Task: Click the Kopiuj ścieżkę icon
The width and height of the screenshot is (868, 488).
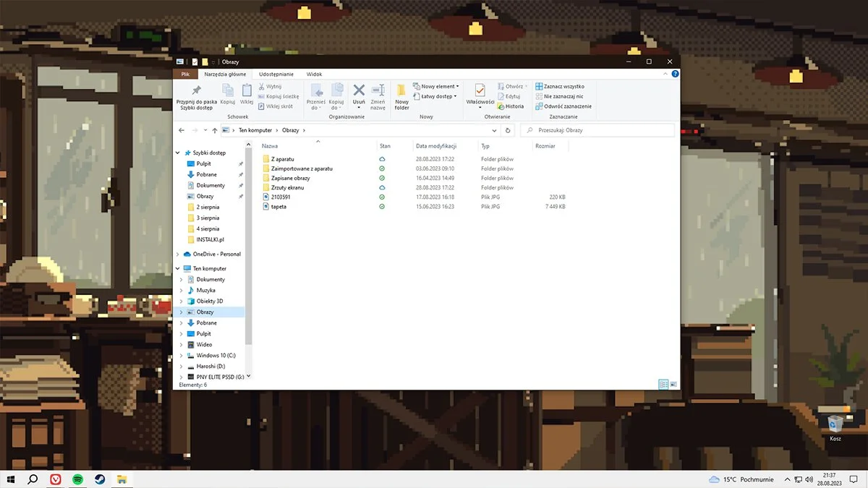Action: click(x=278, y=96)
